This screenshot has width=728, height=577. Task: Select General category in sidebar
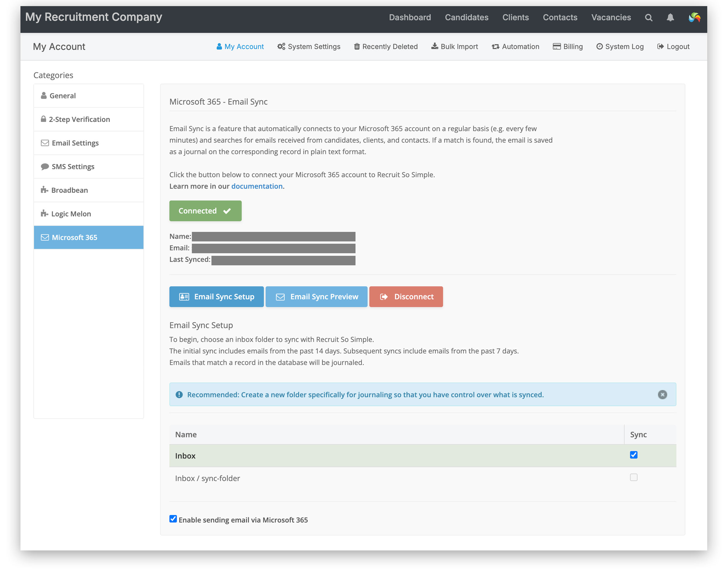pos(89,96)
